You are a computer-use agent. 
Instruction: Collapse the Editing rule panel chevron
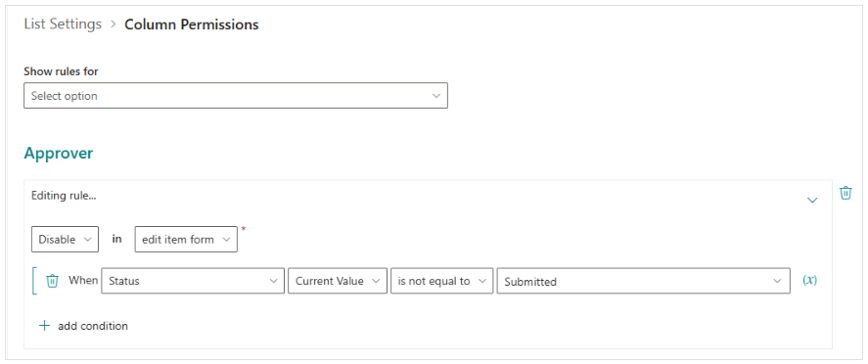812,200
